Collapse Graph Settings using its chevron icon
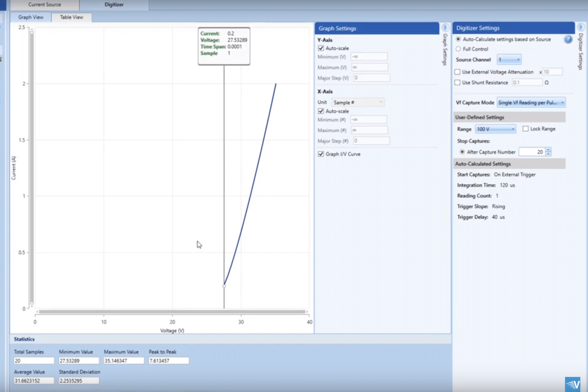 point(445,28)
